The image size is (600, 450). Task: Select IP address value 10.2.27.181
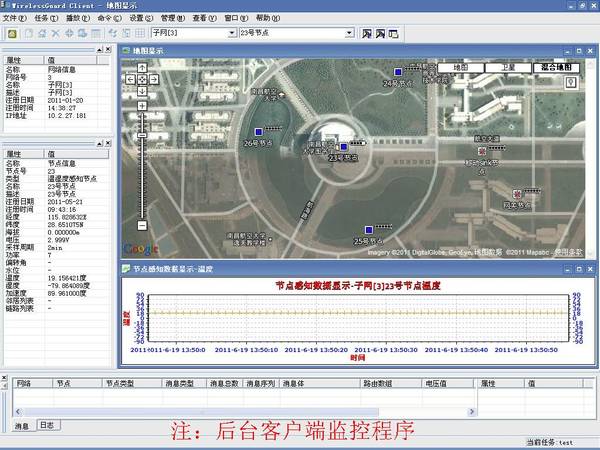coord(67,116)
